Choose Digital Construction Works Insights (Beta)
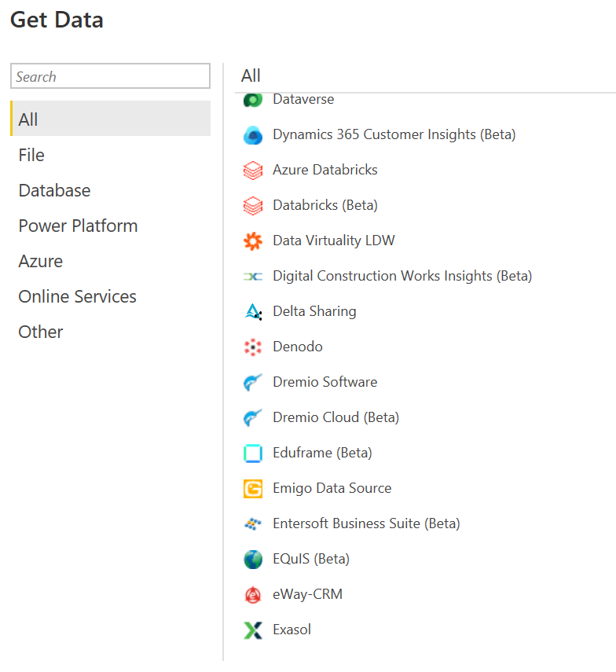The height and width of the screenshot is (672, 616). click(402, 276)
